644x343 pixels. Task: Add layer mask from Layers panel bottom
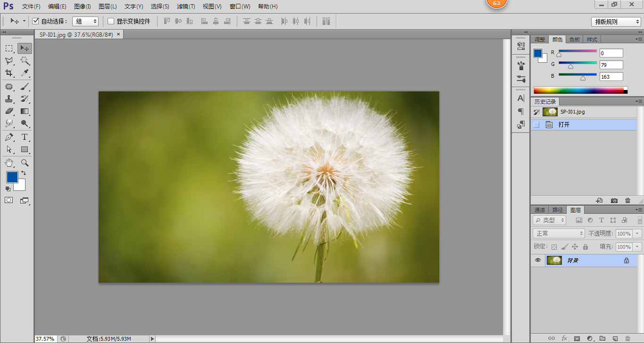[x=577, y=338]
